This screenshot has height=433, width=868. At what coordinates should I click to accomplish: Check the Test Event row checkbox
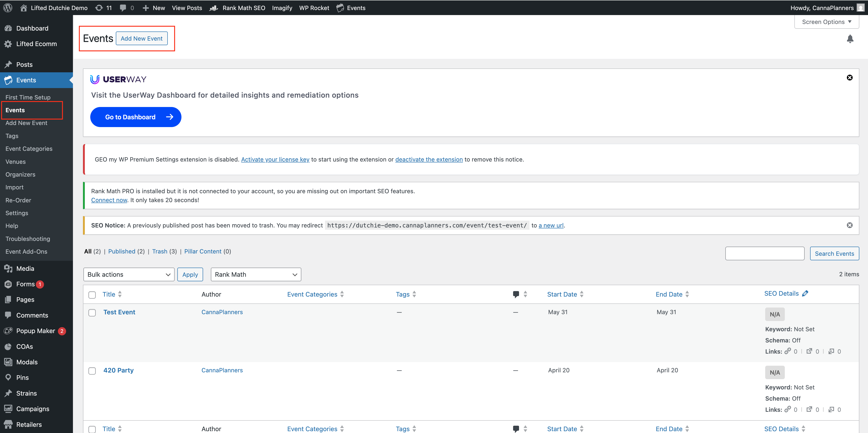point(92,313)
